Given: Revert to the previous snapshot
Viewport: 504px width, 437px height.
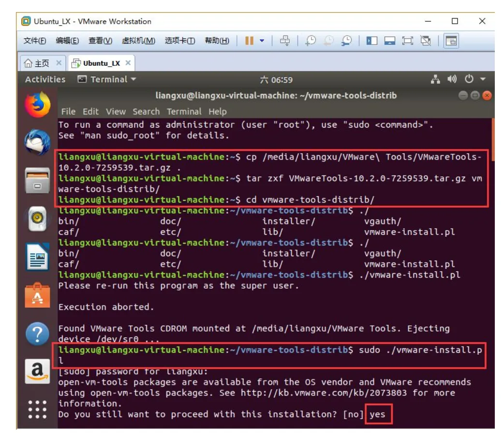Looking at the screenshot, I should 328,41.
